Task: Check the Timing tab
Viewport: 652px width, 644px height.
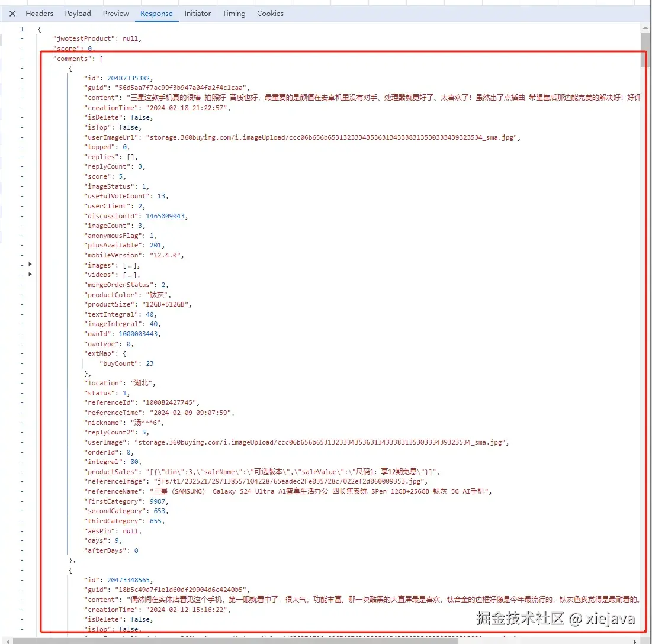Action: coord(234,13)
